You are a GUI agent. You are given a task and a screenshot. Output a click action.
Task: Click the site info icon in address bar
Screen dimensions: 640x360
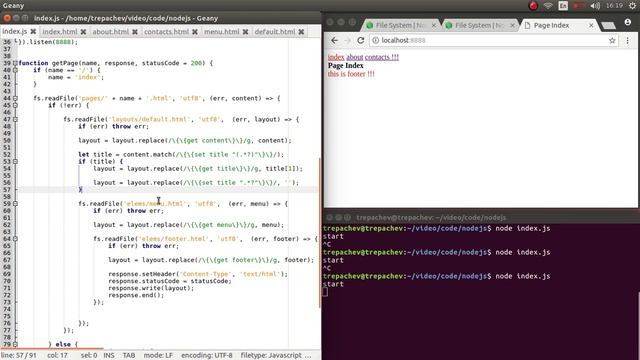tap(376, 40)
